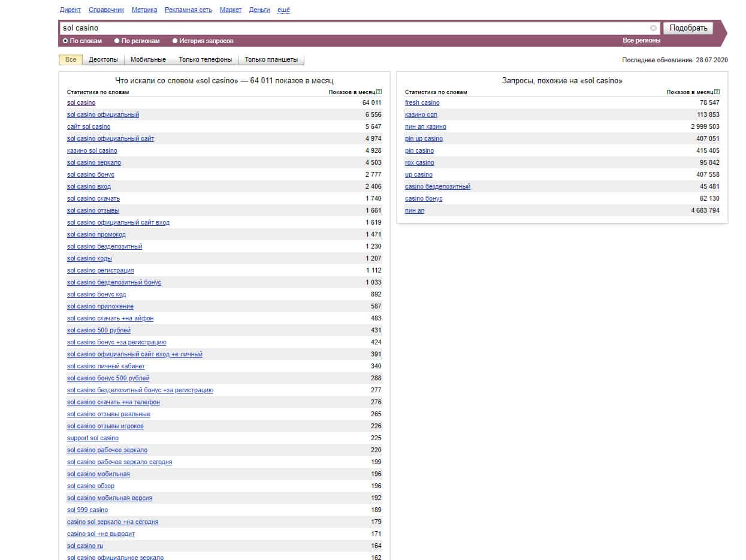Select the По регионам radio button
The height and width of the screenshot is (560, 746).
(117, 41)
